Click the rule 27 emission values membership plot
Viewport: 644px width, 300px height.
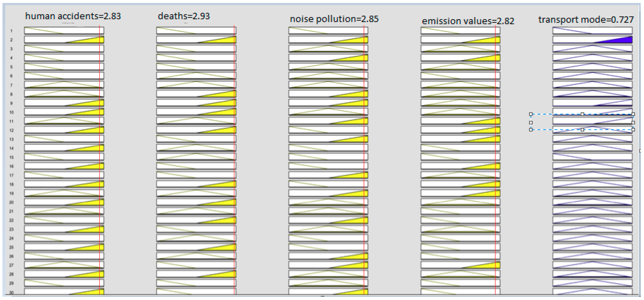[460, 265]
